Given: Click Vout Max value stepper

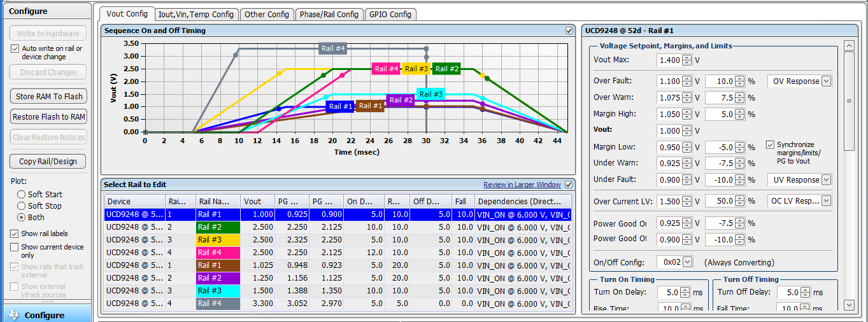Looking at the screenshot, I should click(687, 60).
